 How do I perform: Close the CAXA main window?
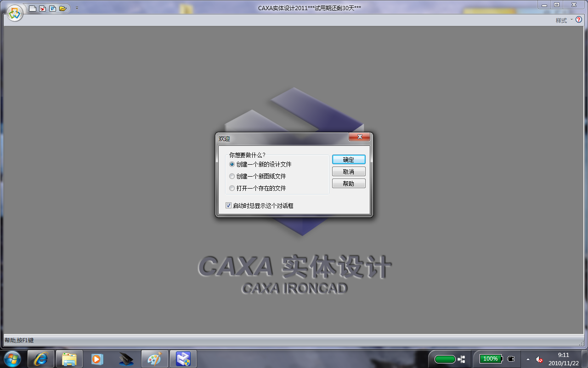(x=574, y=4)
